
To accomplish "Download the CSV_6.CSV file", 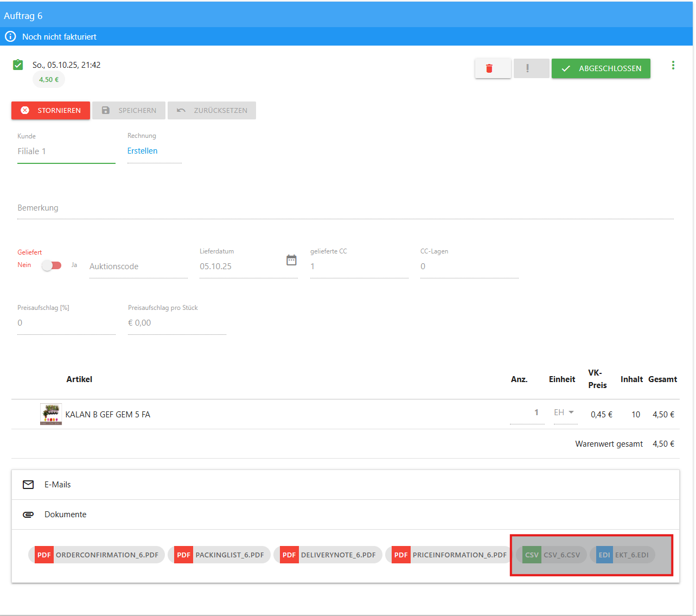I will [x=554, y=555].
